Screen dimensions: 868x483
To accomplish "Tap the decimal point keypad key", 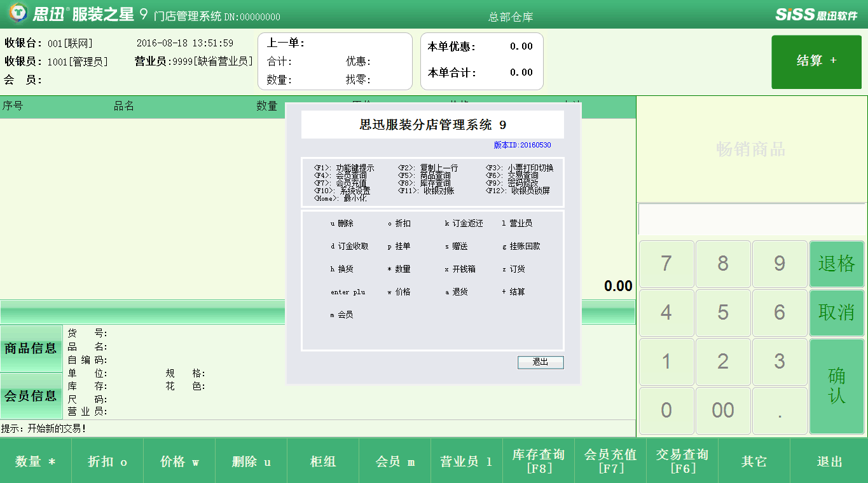I will click(780, 411).
